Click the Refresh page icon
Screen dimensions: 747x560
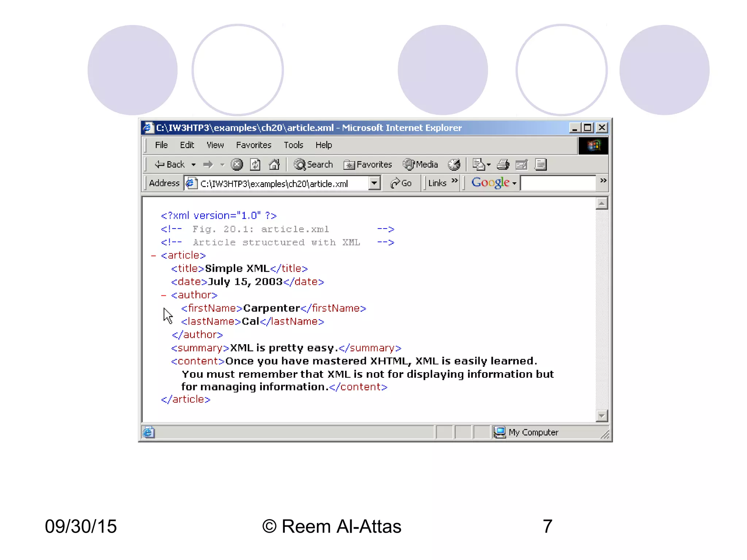click(x=255, y=164)
